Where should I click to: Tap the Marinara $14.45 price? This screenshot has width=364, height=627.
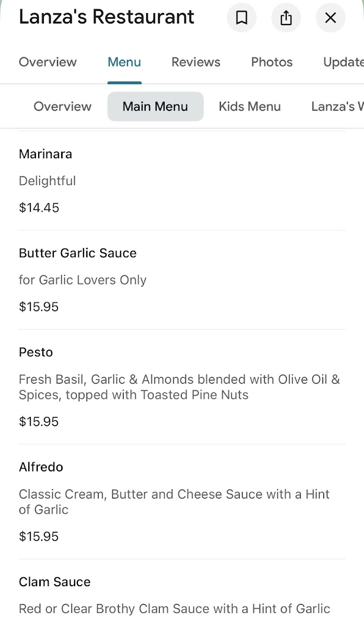[39, 208]
